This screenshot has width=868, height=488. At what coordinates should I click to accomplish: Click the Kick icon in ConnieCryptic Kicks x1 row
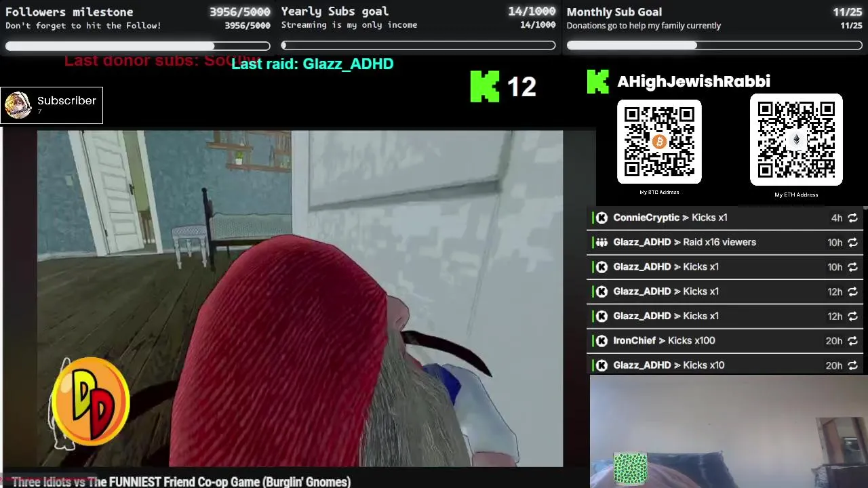(601, 218)
